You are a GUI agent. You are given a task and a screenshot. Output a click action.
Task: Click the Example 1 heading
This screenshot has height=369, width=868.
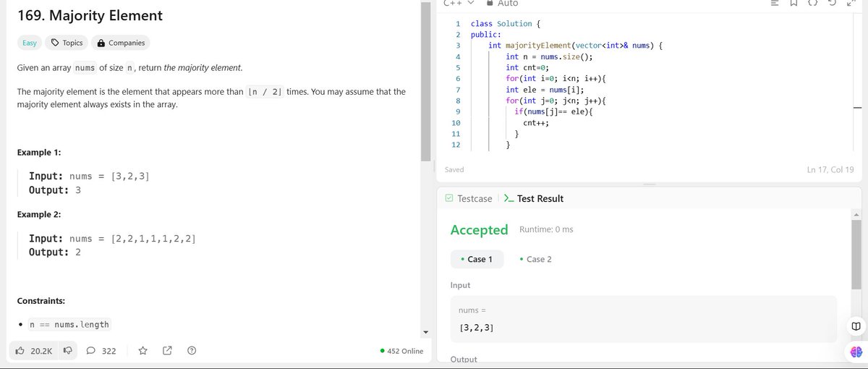[x=39, y=153]
